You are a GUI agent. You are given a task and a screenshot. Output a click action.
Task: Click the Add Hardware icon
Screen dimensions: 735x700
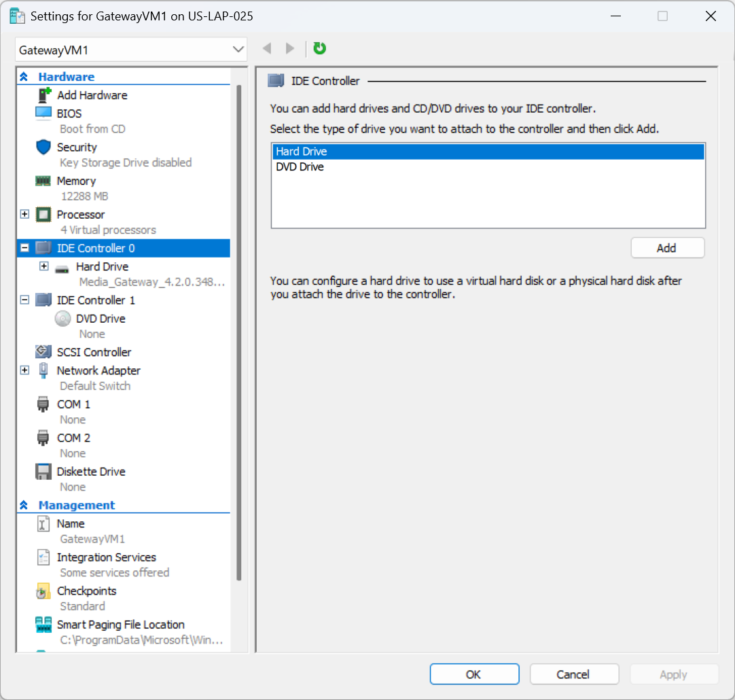pos(44,95)
